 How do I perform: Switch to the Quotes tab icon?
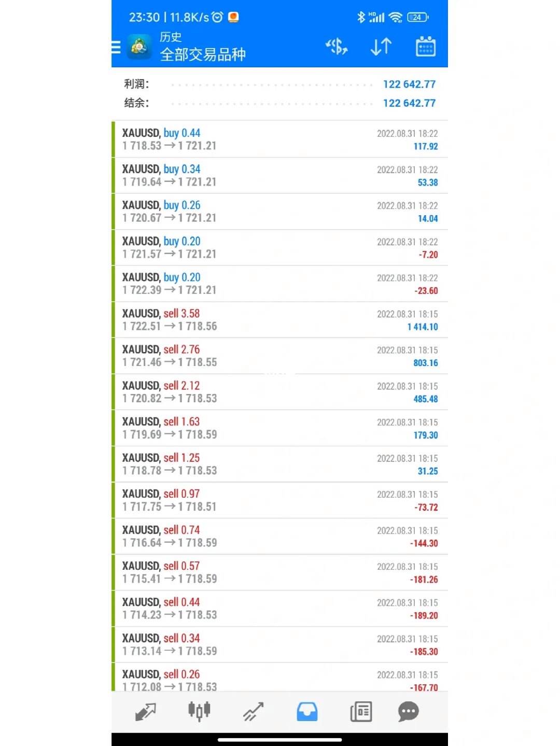pyautogui.click(x=145, y=711)
